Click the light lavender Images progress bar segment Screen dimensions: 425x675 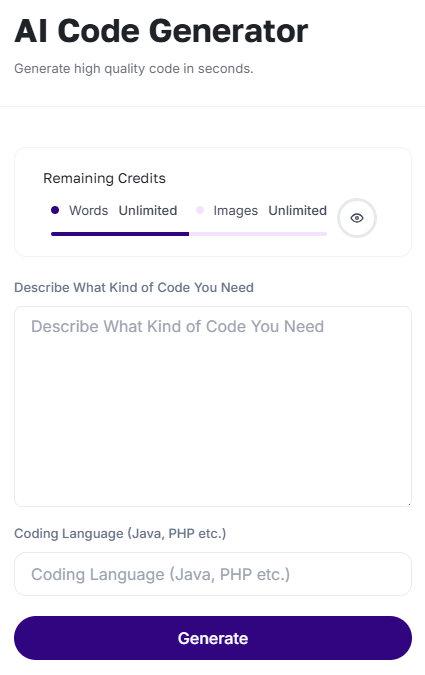tap(258, 234)
